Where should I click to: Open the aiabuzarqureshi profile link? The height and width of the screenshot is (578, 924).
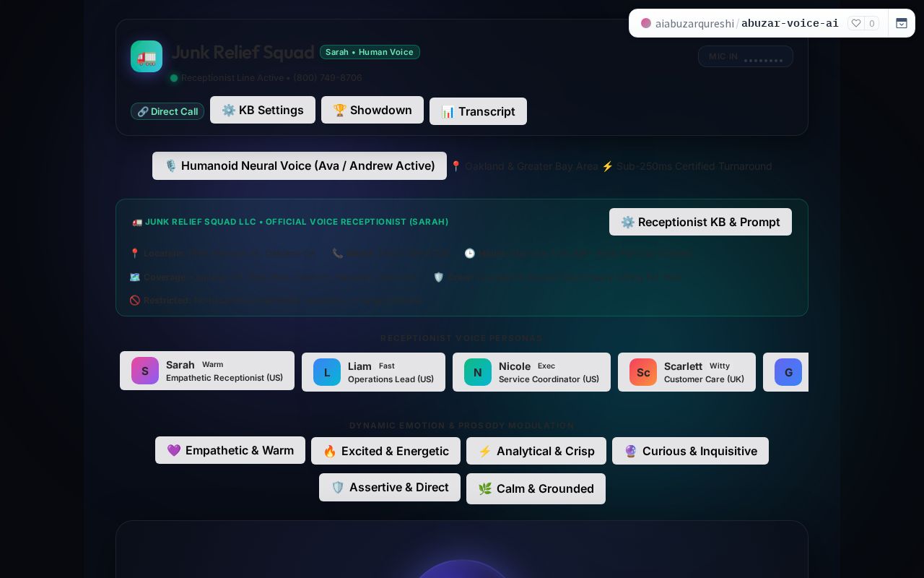[x=694, y=23]
